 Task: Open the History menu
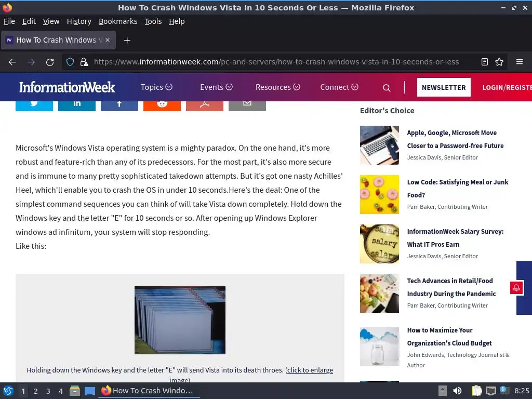click(x=79, y=21)
